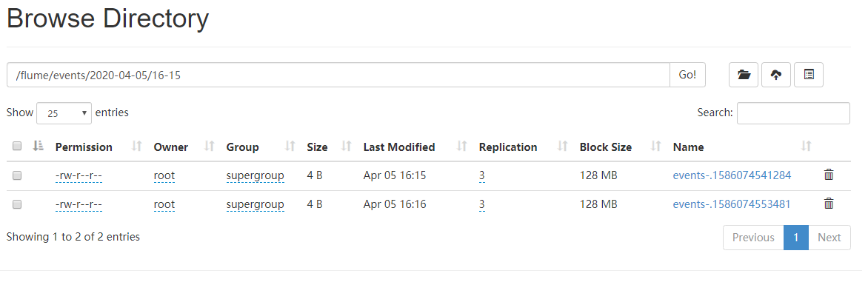The height and width of the screenshot is (282, 868).
Task: Toggle the select-all header checkbox
Action: point(17,147)
